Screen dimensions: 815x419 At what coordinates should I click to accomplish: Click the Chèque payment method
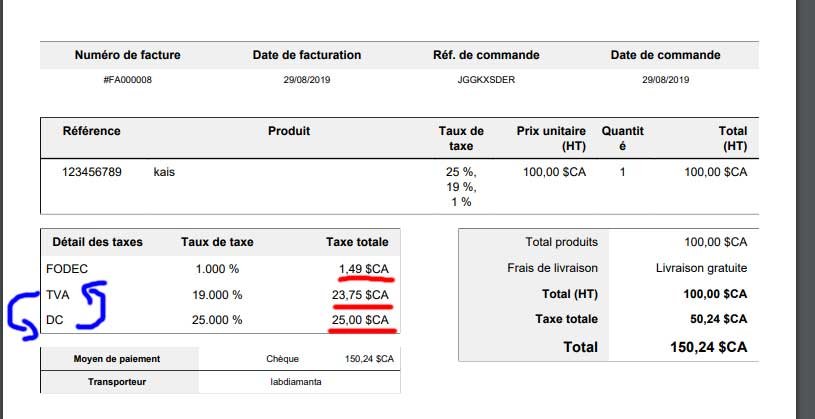click(x=282, y=359)
